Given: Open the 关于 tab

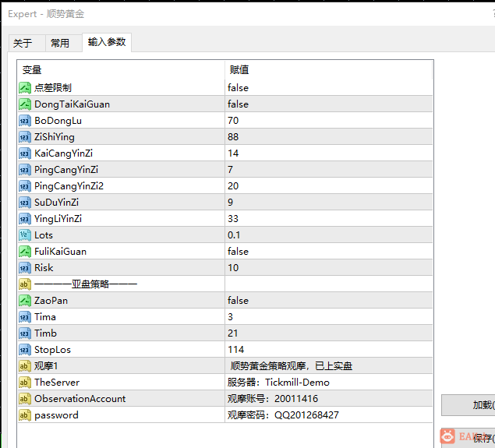Looking at the screenshot, I should coord(27,43).
